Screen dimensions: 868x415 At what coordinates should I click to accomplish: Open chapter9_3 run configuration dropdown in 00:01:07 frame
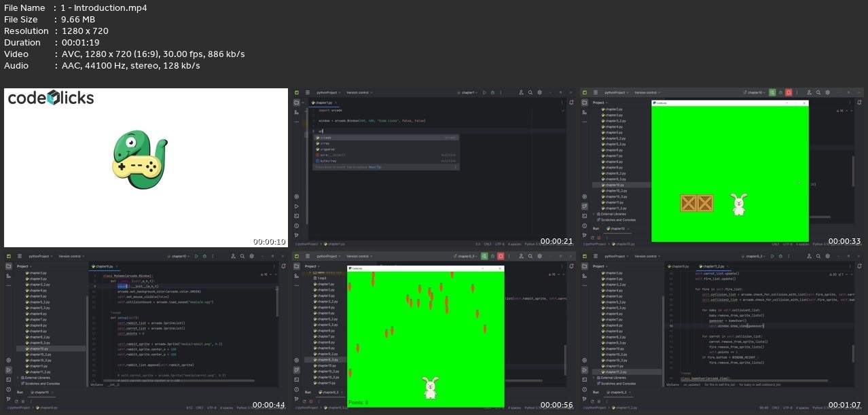click(x=753, y=256)
